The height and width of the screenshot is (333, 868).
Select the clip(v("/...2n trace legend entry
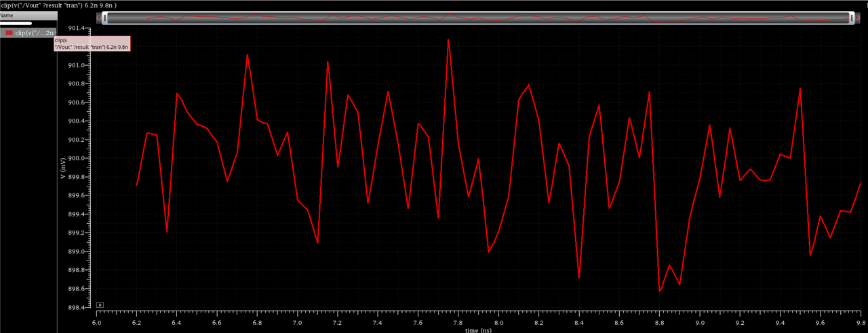(34, 33)
